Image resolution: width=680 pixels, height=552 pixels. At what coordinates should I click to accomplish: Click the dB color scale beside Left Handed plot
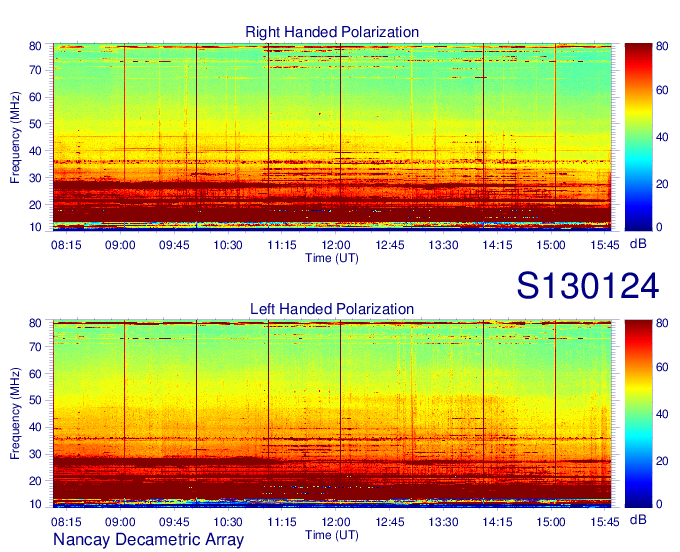point(638,414)
